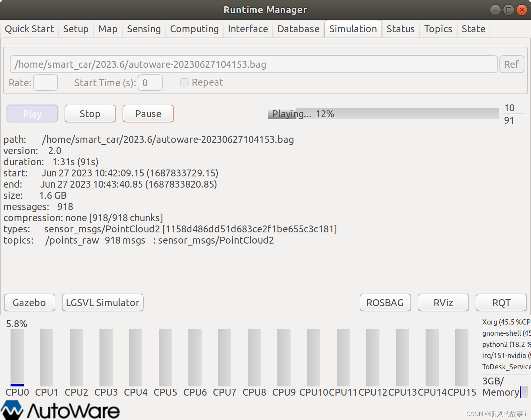Select the State tab

point(473,29)
